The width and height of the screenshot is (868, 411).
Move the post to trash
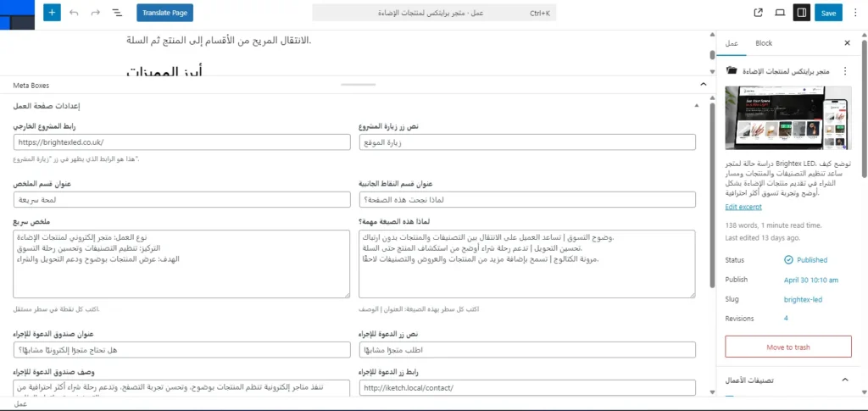click(788, 347)
